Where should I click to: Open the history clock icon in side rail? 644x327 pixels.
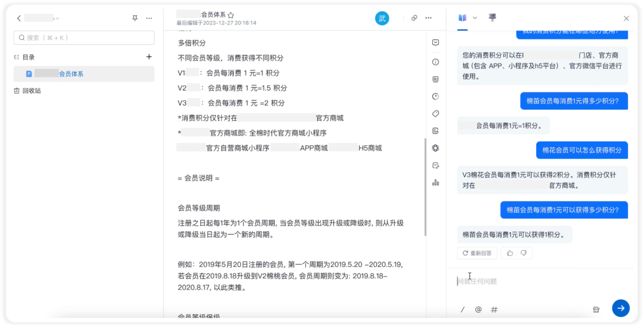436,96
